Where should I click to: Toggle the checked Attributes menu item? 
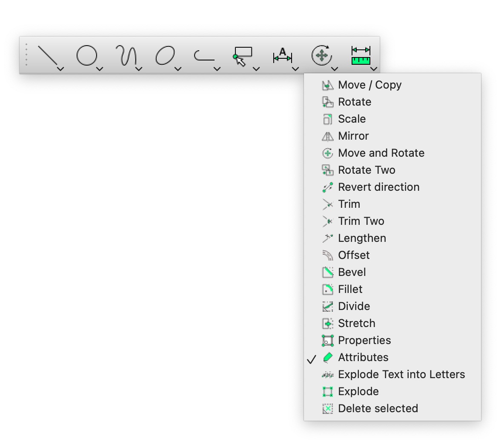(363, 357)
